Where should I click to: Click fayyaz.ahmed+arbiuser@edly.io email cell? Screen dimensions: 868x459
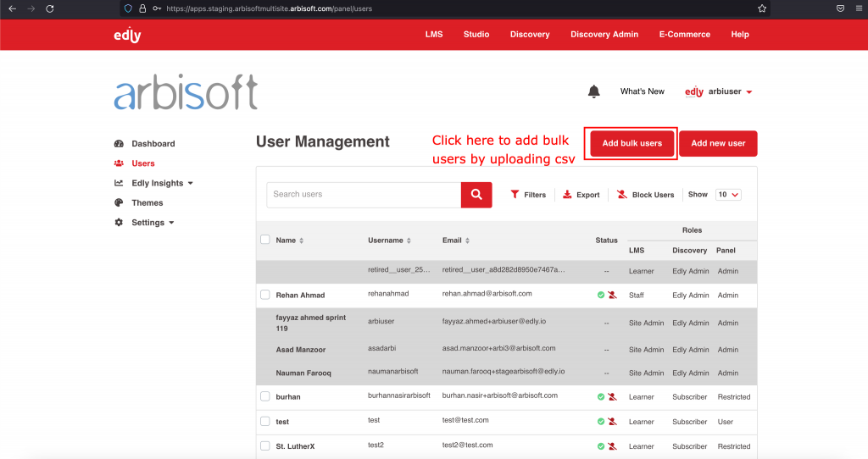(494, 321)
